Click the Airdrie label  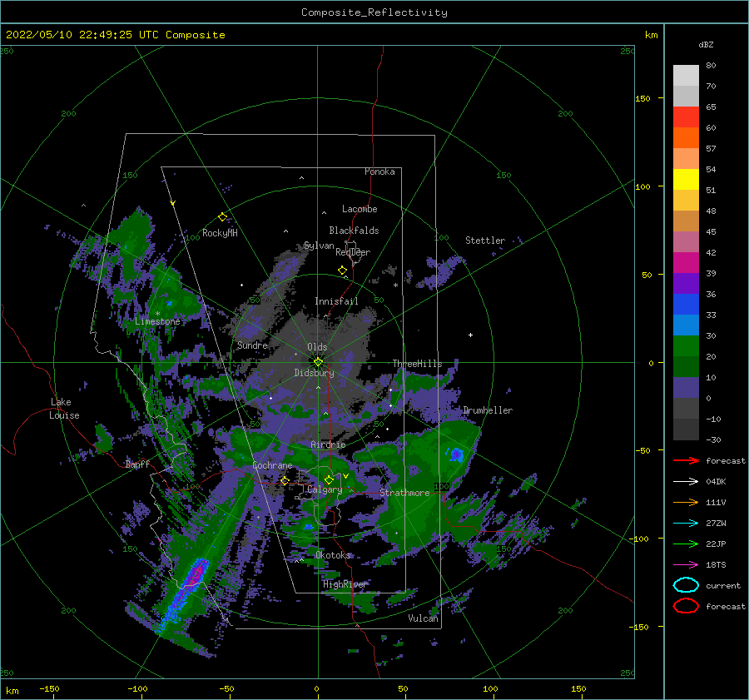328,444
